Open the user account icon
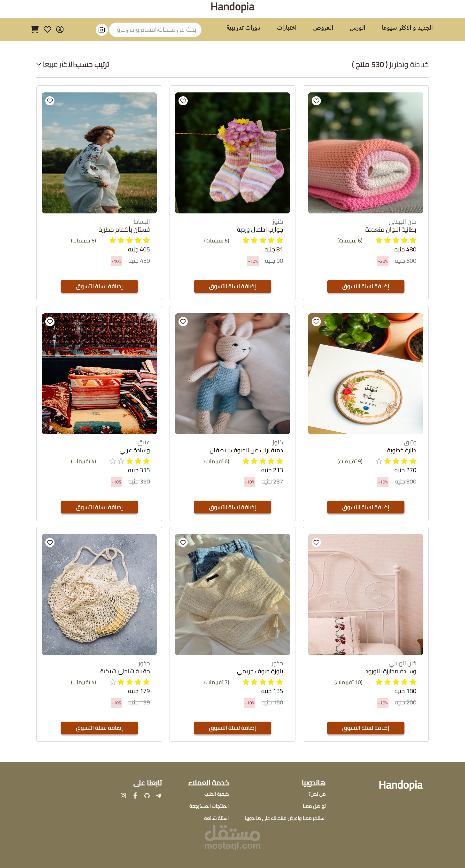 (x=60, y=29)
